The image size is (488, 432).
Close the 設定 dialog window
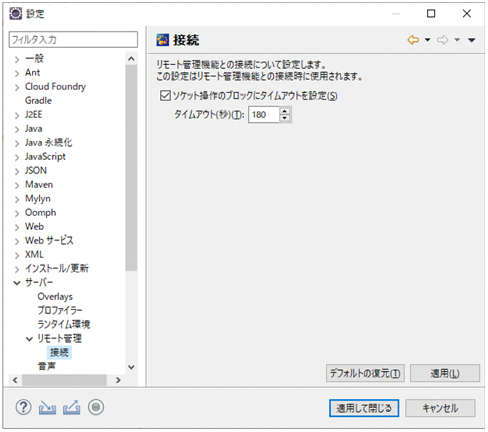(x=467, y=14)
